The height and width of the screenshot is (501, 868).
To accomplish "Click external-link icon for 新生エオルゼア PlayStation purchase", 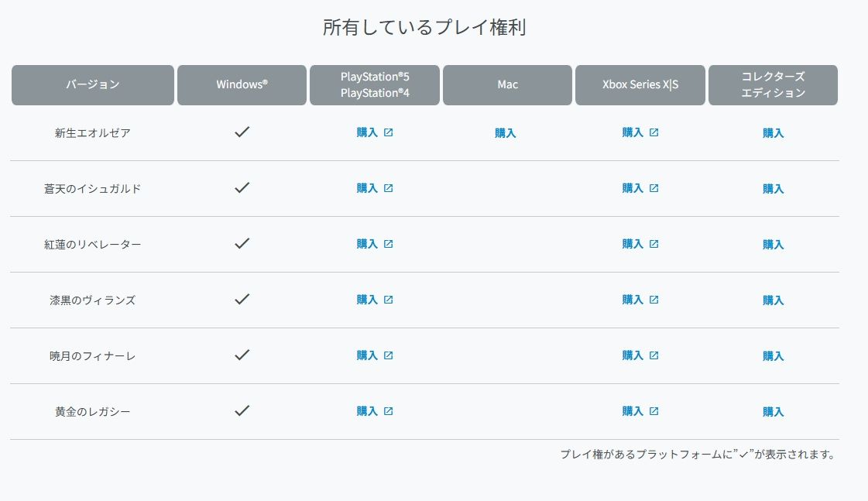I will (x=389, y=132).
